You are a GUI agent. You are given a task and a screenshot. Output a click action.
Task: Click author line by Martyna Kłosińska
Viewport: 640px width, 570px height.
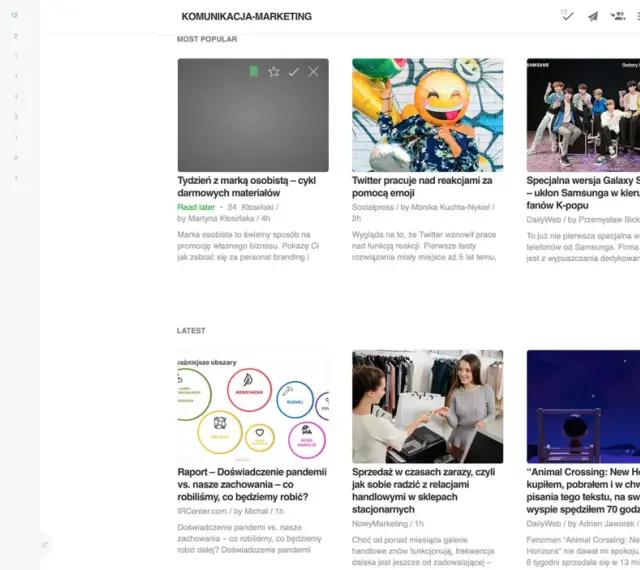[216, 218]
